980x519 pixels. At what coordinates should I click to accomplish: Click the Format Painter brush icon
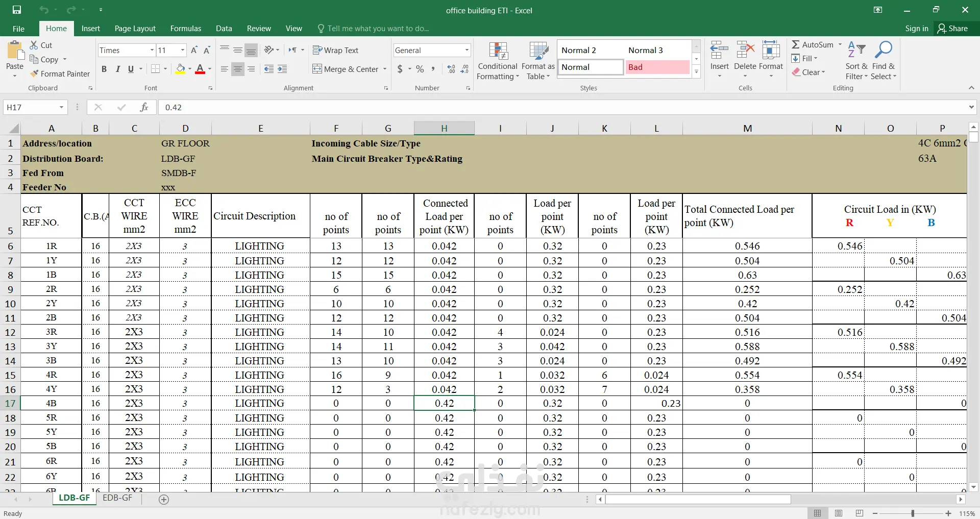(x=34, y=74)
